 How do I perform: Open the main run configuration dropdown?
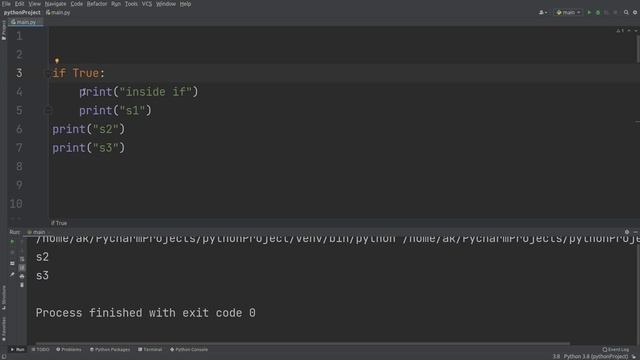(x=568, y=13)
